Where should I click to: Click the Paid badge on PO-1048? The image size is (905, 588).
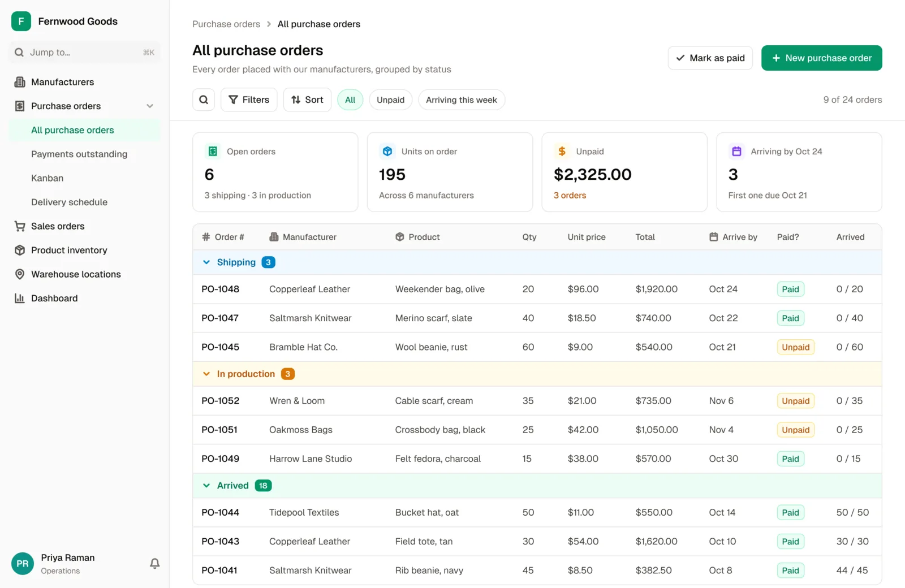pos(790,289)
